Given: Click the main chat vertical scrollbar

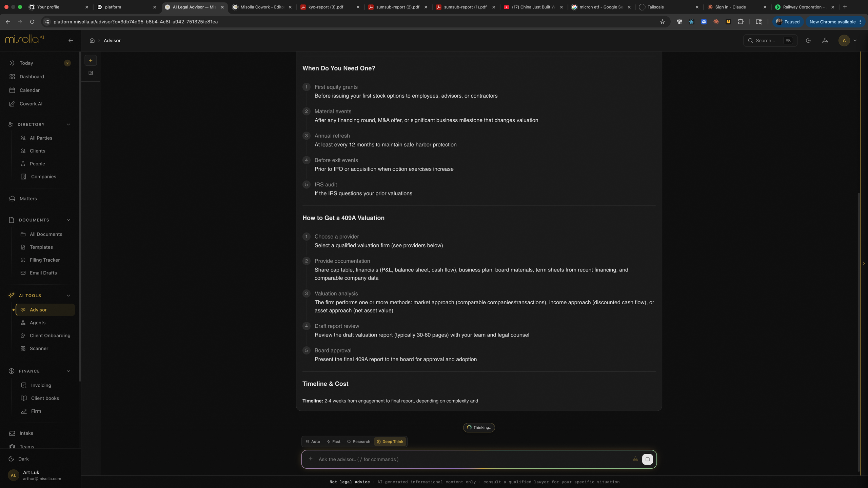Looking at the screenshot, I should click(859, 332).
